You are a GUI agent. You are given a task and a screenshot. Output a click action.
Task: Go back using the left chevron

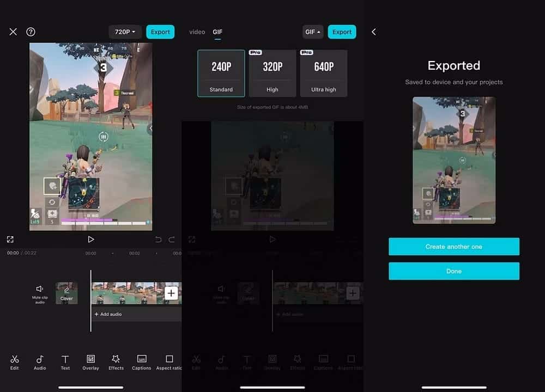tap(374, 32)
